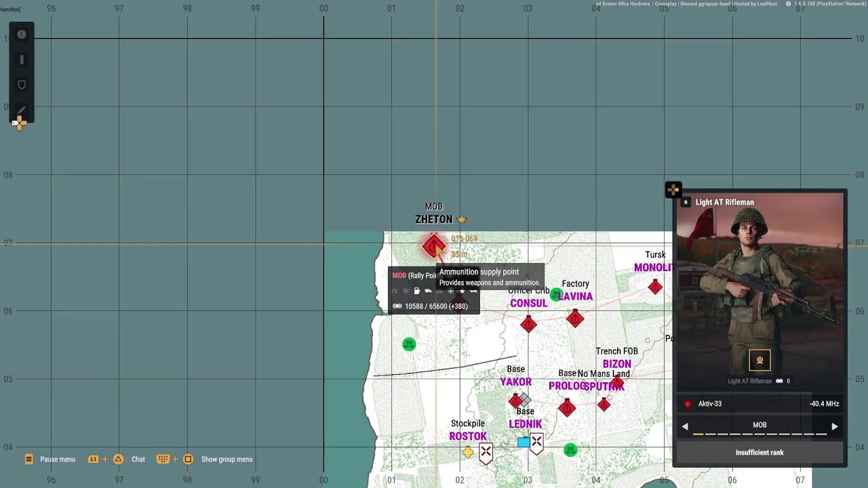Click the enemy flag marker beside ROSTOK
The image size is (868, 488).
tap(486, 453)
